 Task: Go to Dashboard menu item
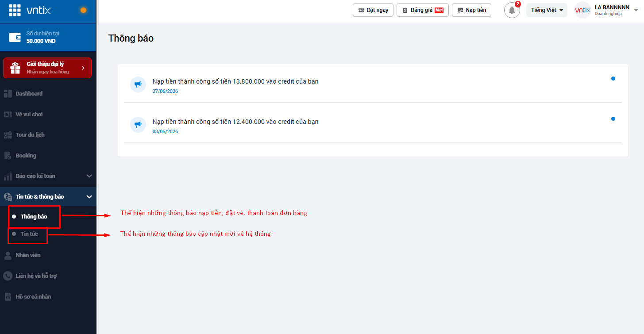tap(29, 93)
